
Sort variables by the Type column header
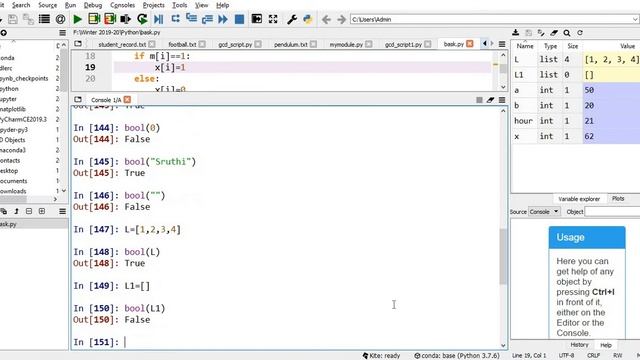(x=550, y=46)
